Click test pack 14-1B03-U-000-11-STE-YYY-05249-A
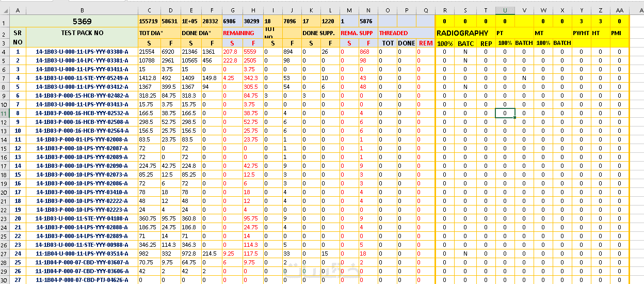The width and height of the screenshot is (644, 284). click(82, 78)
